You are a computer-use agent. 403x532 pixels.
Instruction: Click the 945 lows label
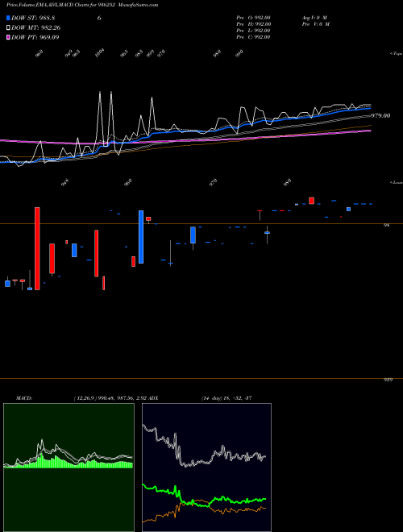(x=65, y=182)
